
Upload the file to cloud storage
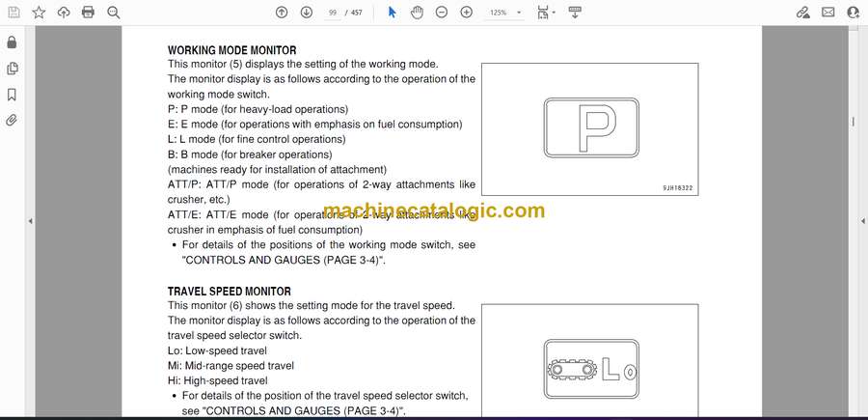pyautogui.click(x=64, y=13)
